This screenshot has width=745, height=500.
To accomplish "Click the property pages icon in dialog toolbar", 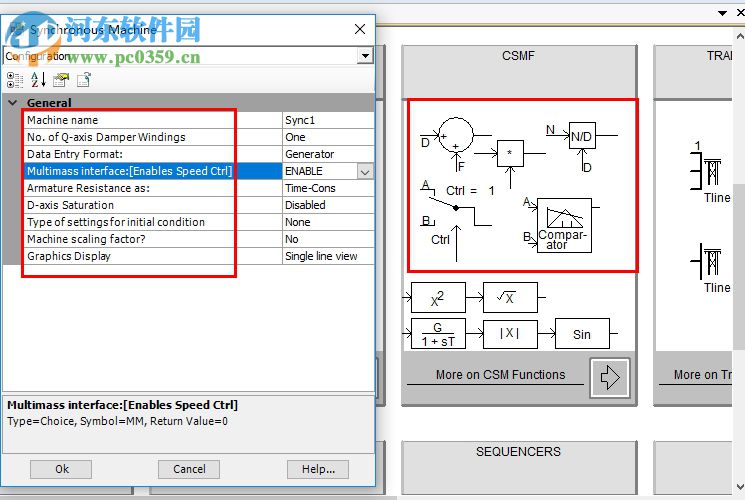I will tap(61, 79).
